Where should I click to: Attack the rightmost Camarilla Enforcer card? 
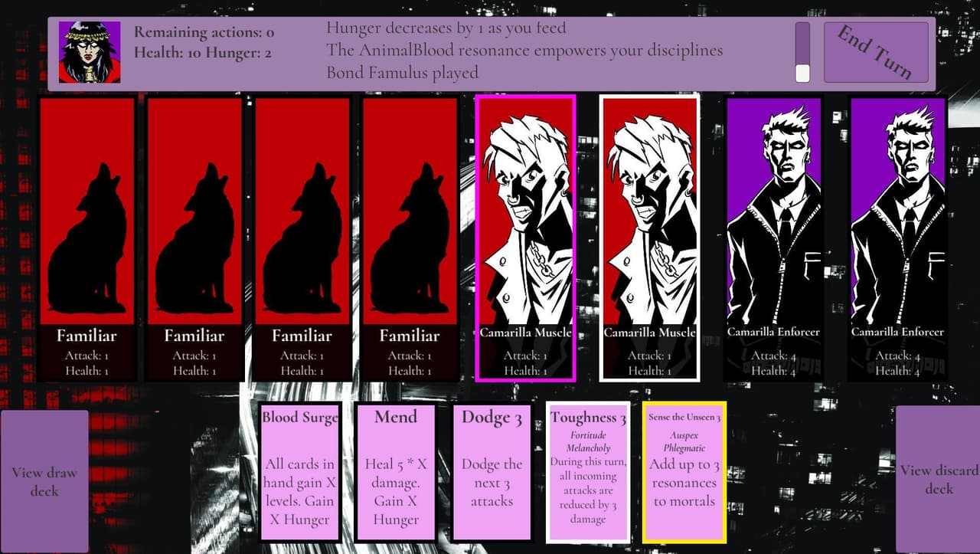[x=897, y=238]
